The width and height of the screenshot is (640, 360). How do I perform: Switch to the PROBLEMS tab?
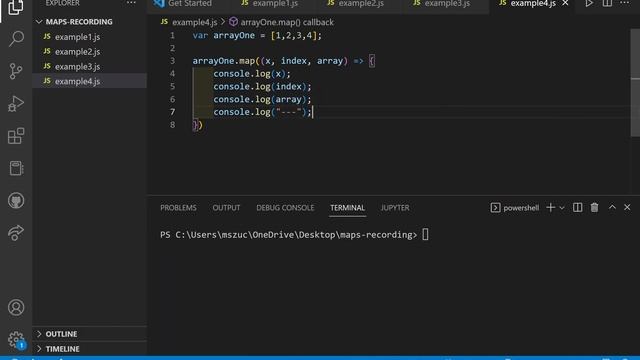[178, 208]
